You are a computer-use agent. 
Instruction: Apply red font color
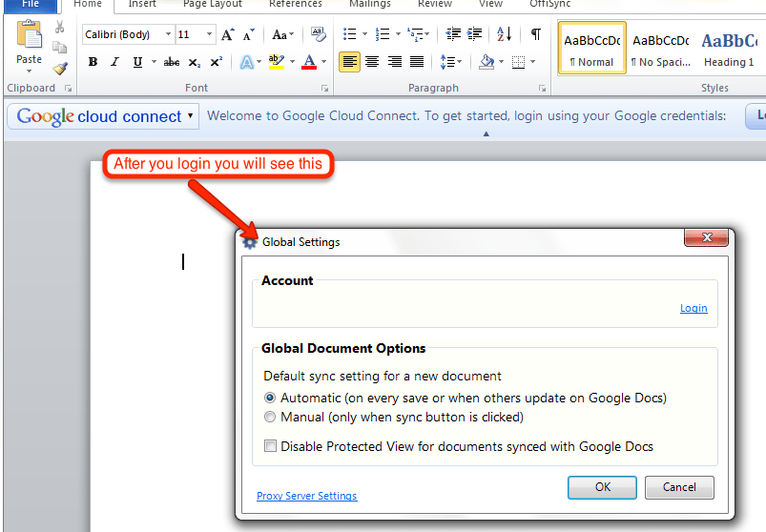click(309, 62)
